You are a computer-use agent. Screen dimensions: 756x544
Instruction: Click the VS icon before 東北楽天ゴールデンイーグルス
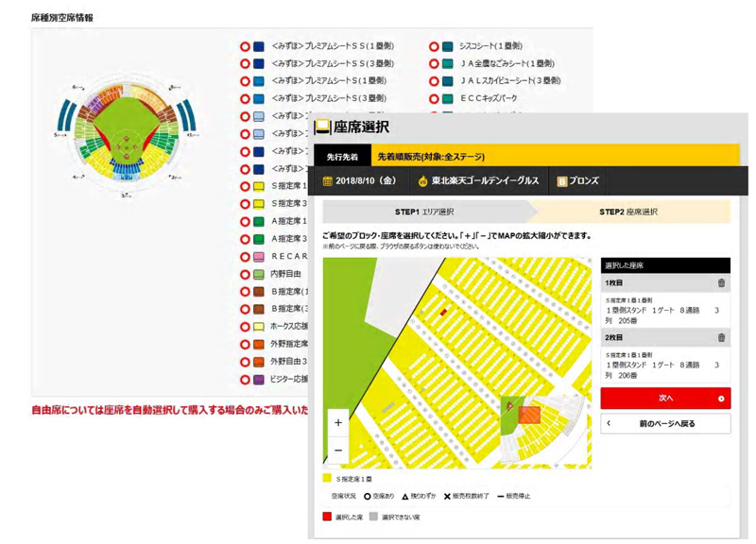coord(422,181)
